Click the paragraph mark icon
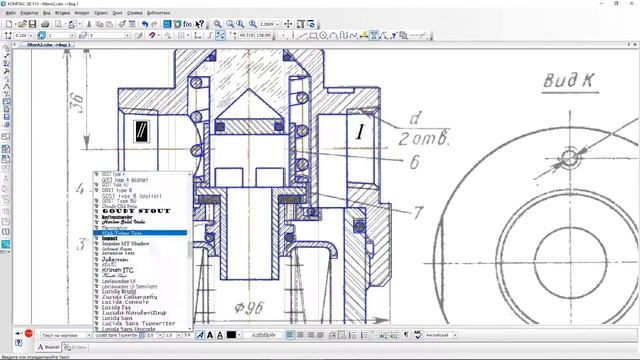 point(406,335)
